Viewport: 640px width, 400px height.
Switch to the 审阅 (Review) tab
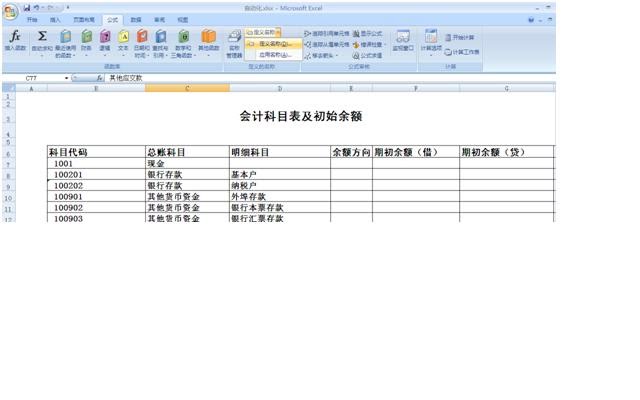click(x=160, y=20)
